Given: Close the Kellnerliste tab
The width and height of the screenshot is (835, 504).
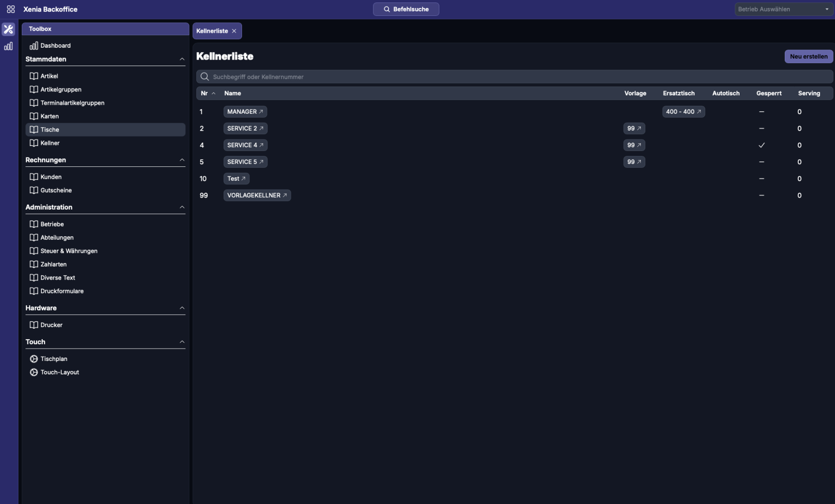Looking at the screenshot, I should 234,31.
